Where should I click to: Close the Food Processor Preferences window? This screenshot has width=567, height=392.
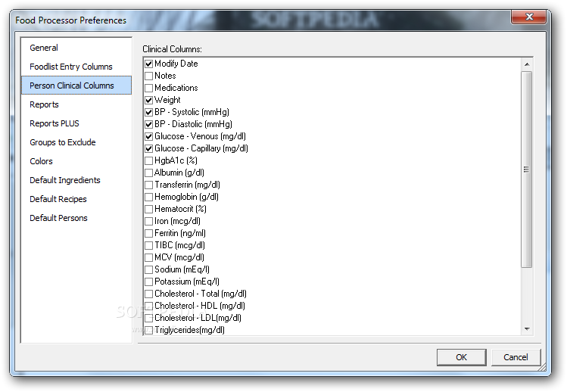click(x=528, y=17)
